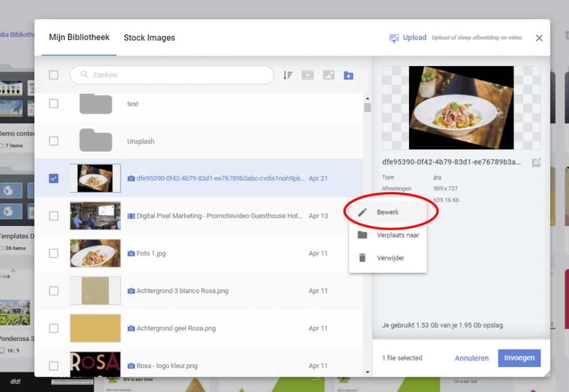
Task: Click the Unsplash folder icon
Action: [x=96, y=140]
